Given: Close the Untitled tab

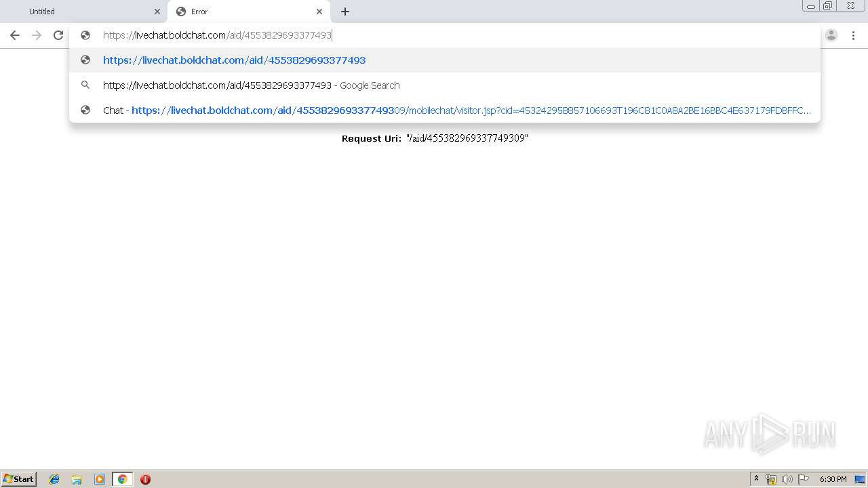Looking at the screenshot, I should [157, 12].
